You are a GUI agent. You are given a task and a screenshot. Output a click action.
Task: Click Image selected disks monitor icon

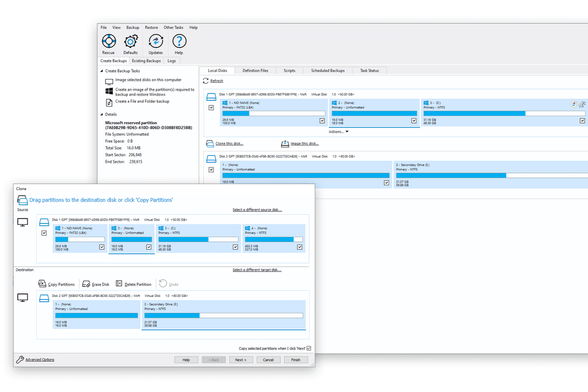(109, 81)
